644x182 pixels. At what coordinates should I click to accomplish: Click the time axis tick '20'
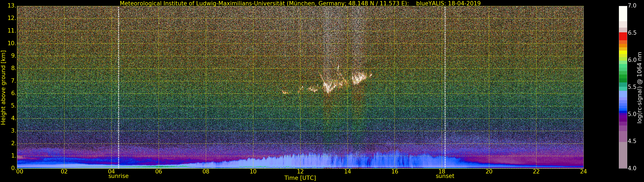(489, 172)
